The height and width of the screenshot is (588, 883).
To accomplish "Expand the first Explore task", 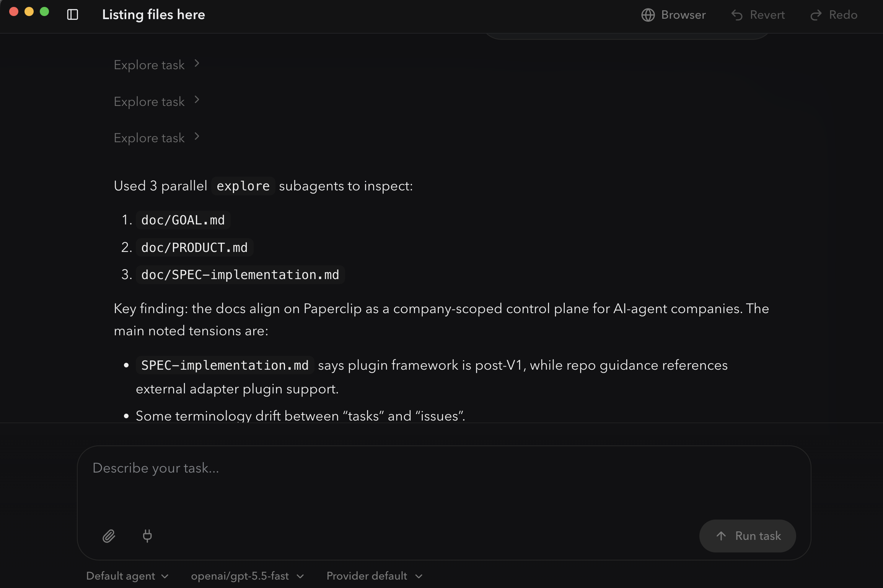I will [x=157, y=65].
